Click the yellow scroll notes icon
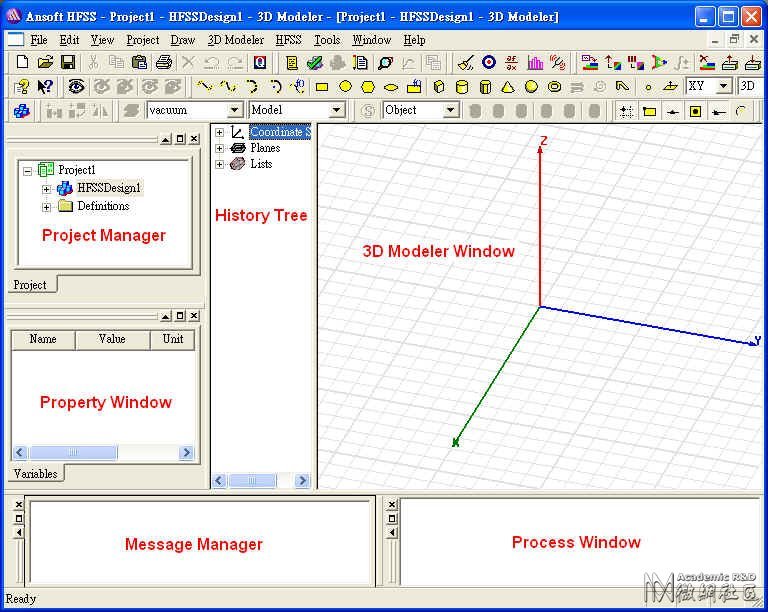Viewport: 768px width, 612px height. (x=292, y=62)
